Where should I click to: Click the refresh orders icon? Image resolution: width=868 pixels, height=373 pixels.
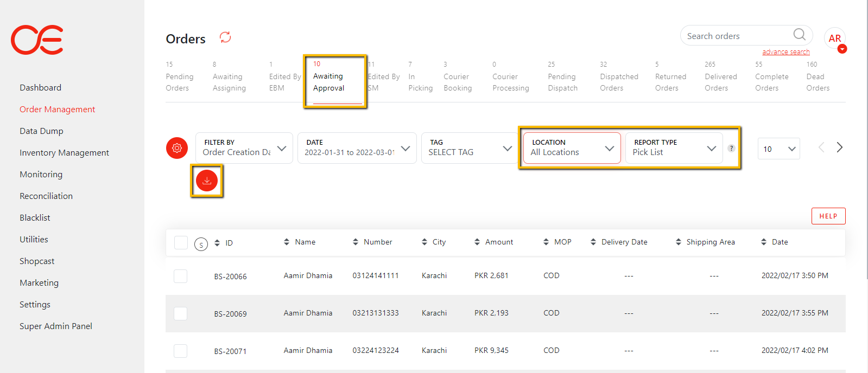225,37
